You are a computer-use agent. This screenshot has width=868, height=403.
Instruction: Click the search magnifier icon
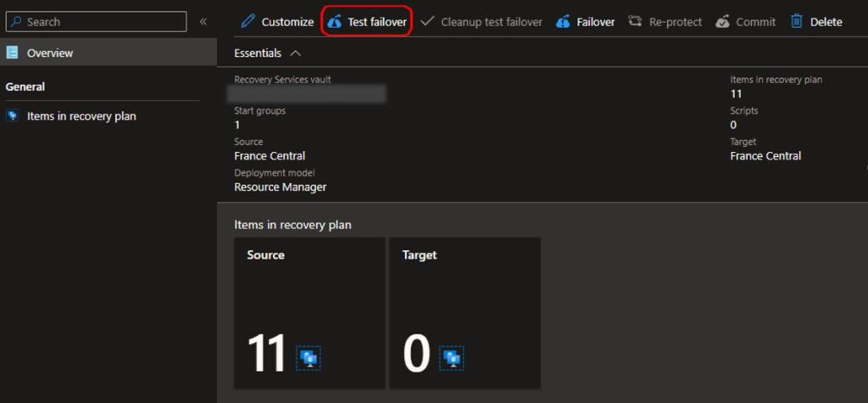point(17,21)
